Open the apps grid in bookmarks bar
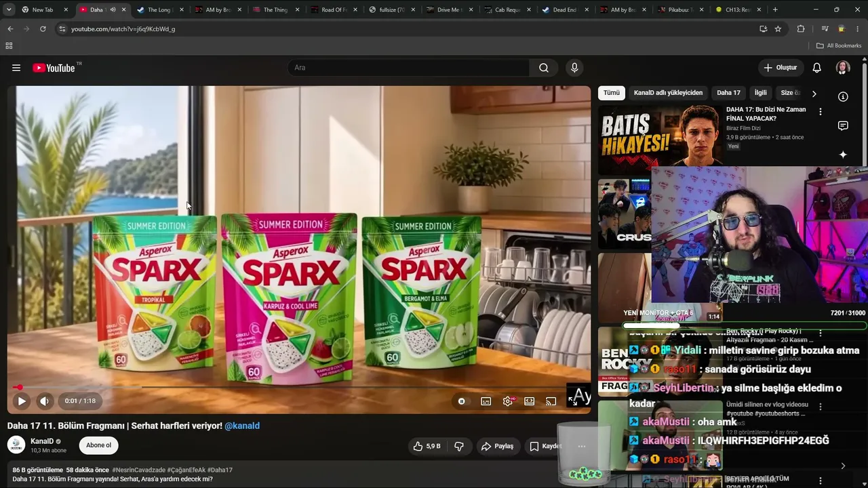Viewport: 868px width, 488px height. [x=9, y=45]
